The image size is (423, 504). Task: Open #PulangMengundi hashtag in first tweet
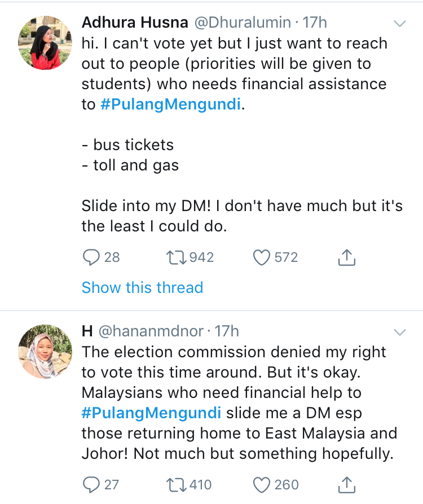coord(170,104)
